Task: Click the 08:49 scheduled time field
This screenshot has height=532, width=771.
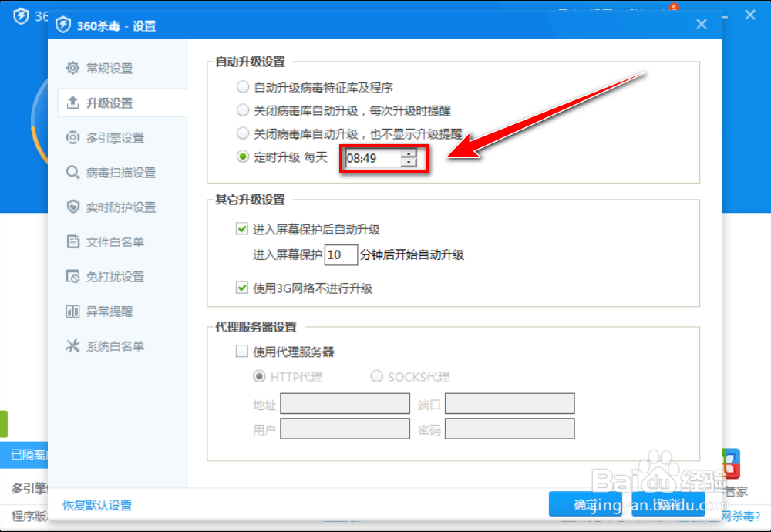Action: [x=372, y=158]
